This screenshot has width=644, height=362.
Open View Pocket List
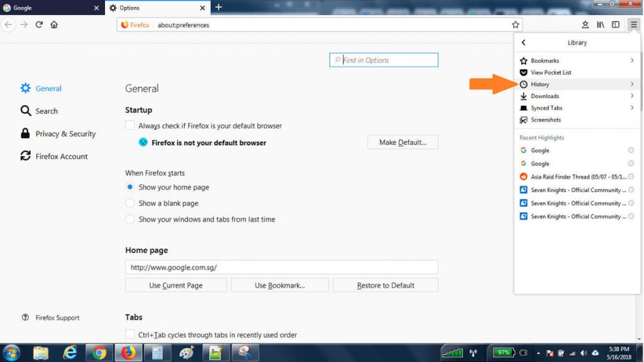tap(577, 72)
